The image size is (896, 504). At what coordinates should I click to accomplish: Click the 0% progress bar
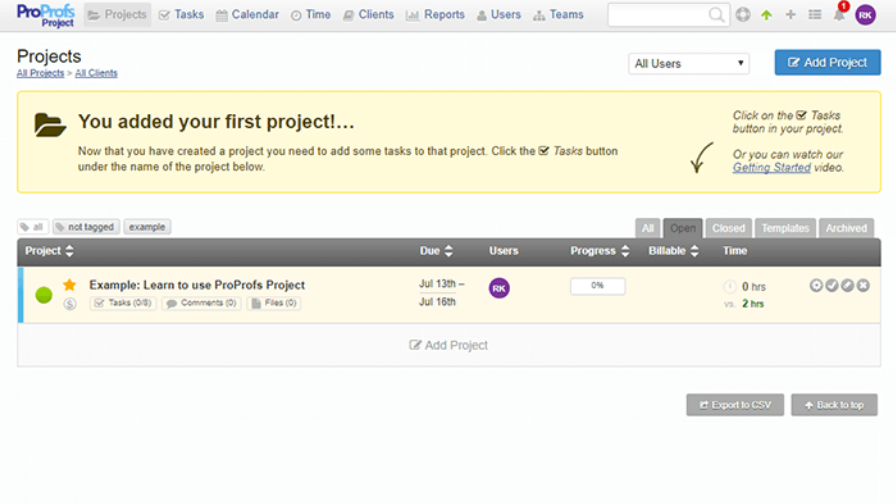[x=598, y=286]
